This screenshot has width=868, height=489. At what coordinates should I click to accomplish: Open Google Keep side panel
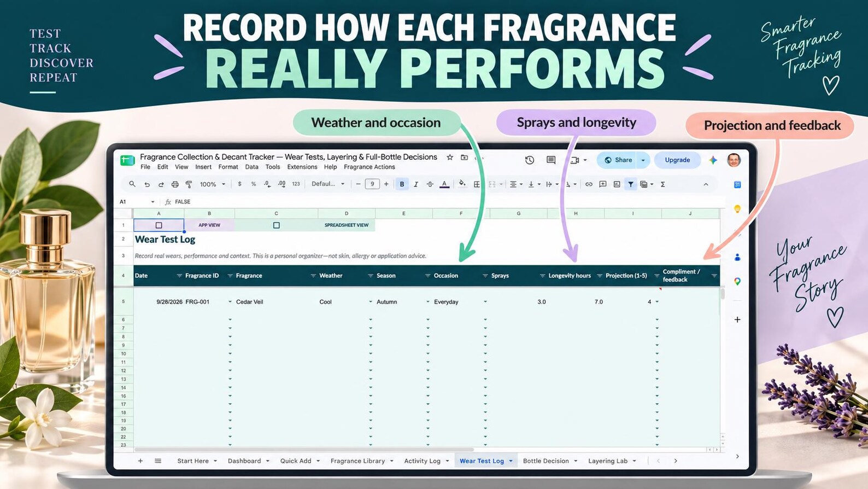(737, 209)
